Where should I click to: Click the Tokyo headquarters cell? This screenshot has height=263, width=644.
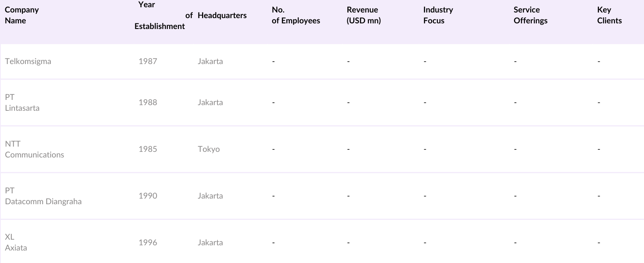208,149
